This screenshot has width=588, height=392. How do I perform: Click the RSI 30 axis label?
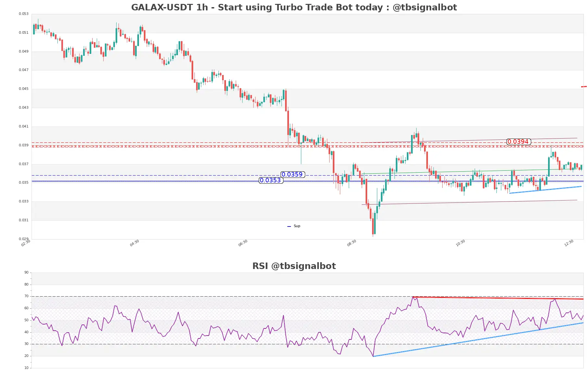pos(27,344)
